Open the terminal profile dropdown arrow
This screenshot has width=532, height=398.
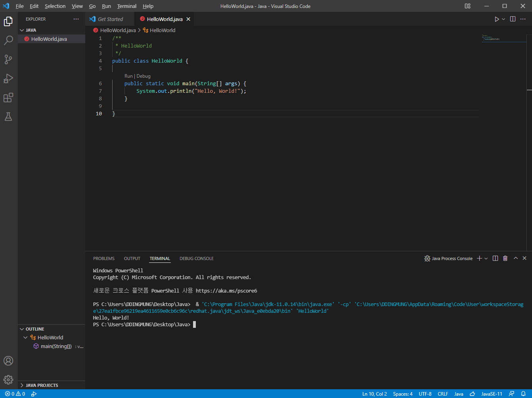tap(486, 258)
